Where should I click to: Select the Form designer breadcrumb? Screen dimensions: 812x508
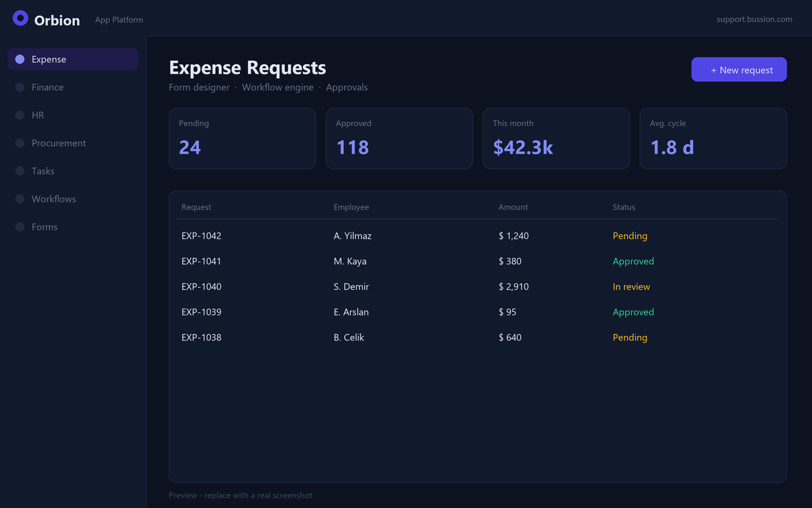click(x=199, y=88)
